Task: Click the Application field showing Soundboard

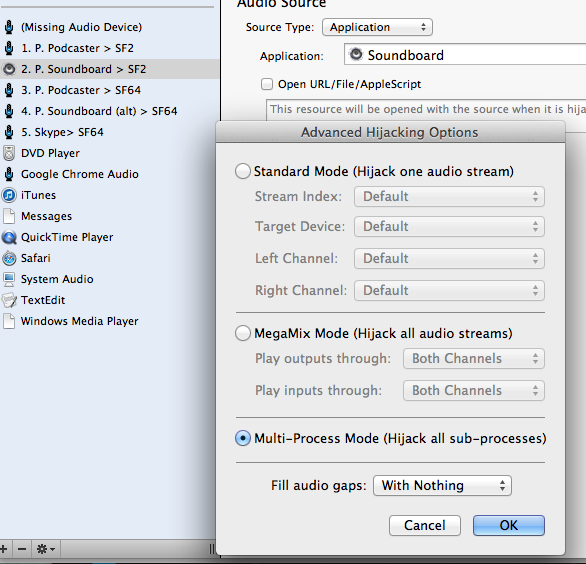Action: point(465,55)
